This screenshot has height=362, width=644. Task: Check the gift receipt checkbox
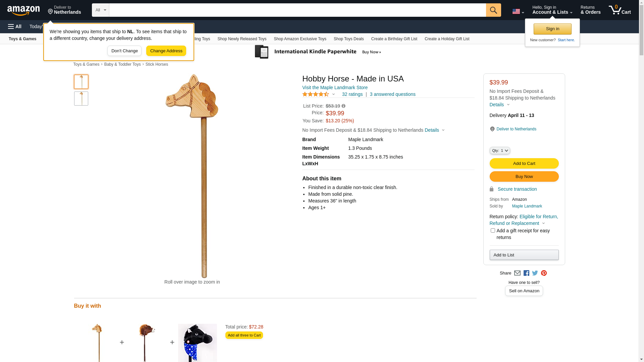click(x=493, y=231)
